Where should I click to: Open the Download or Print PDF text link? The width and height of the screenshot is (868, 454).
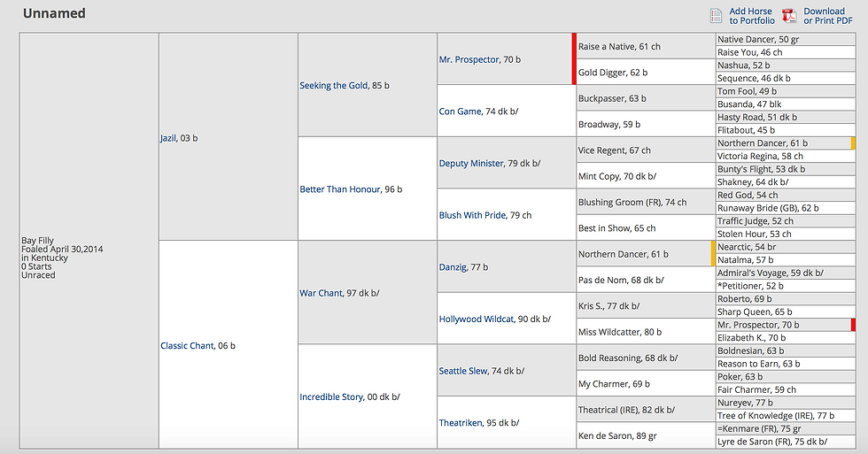point(824,16)
